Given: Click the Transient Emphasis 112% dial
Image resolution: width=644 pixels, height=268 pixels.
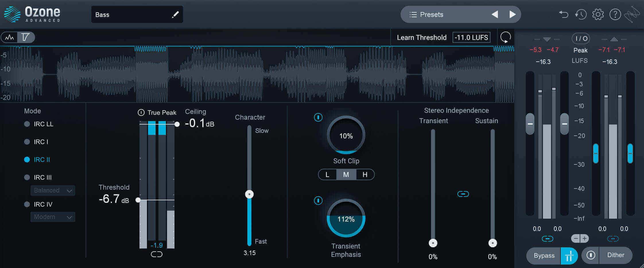Looking at the screenshot, I should [346, 218].
